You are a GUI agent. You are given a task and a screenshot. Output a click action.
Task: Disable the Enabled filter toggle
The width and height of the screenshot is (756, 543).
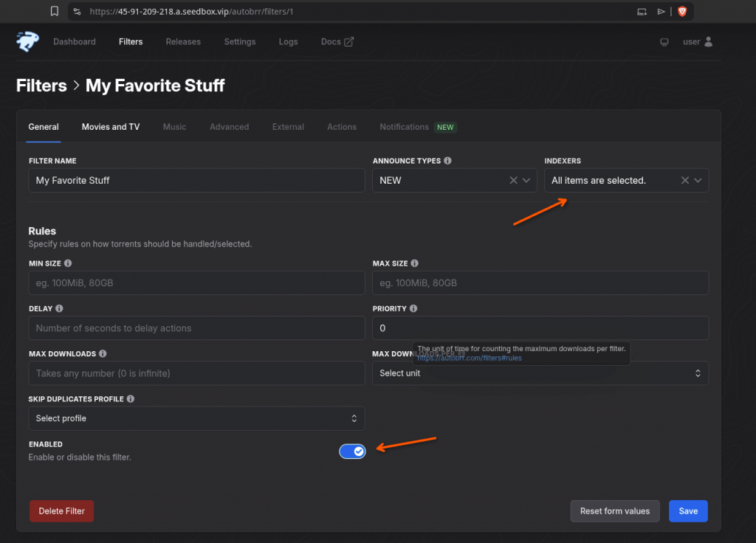coord(352,452)
